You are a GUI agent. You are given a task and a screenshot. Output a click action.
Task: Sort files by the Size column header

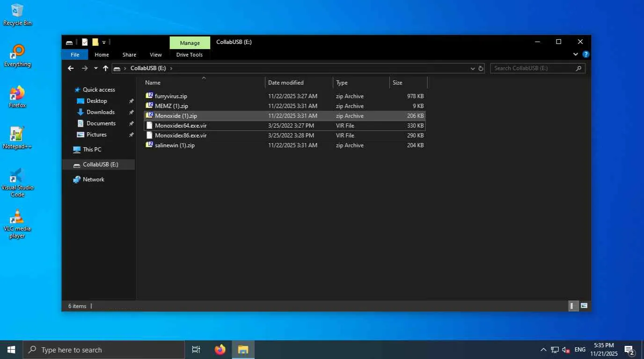[x=409, y=83]
